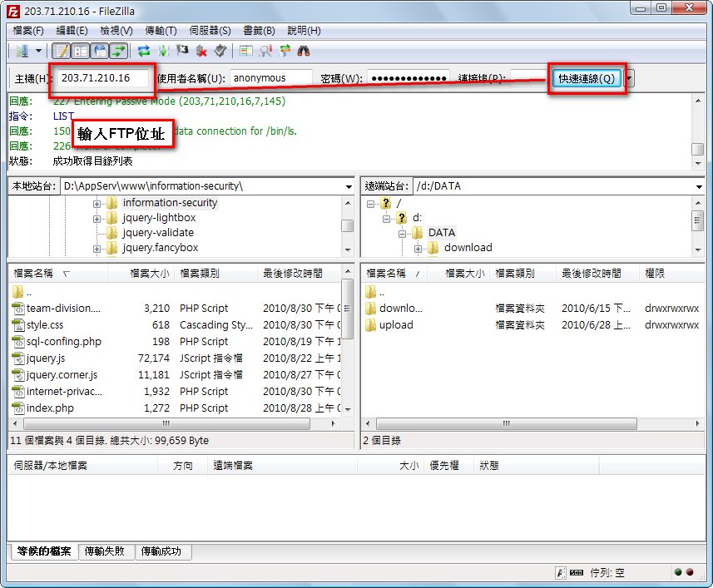
Task: Expand the information-security folder node
Action: [97, 204]
